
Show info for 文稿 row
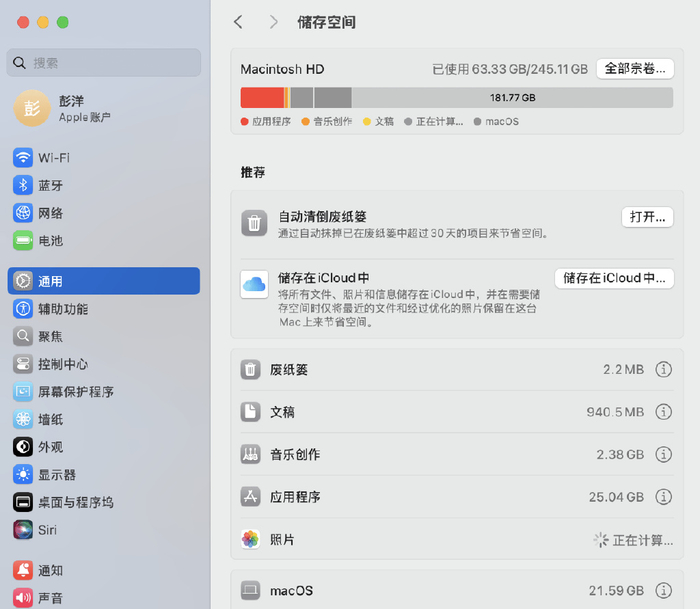tap(663, 412)
